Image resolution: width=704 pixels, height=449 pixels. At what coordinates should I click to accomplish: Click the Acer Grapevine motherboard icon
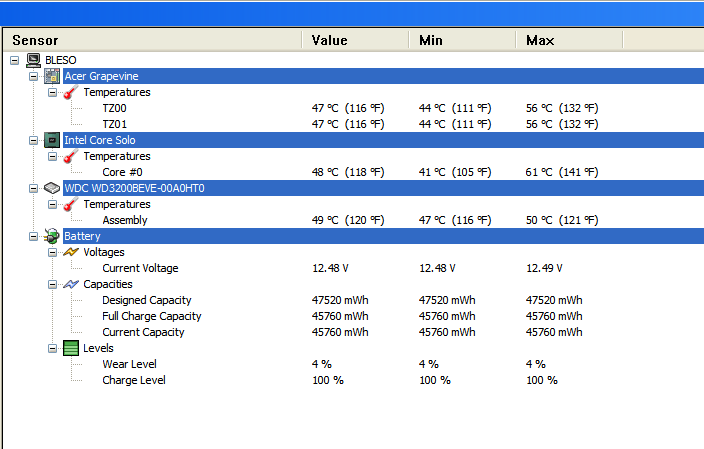52,76
